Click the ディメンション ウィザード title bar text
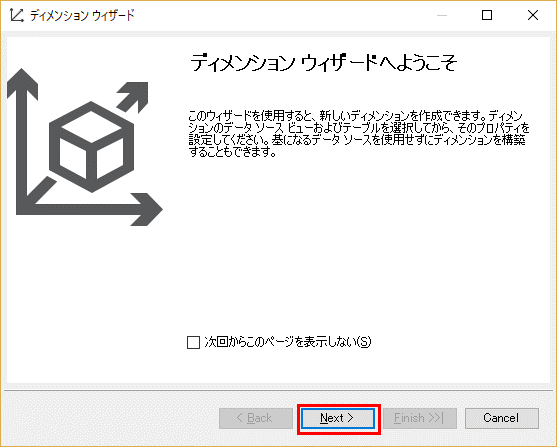Screen dimensions: 557x447 pyautogui.click(x=82, y=16)
